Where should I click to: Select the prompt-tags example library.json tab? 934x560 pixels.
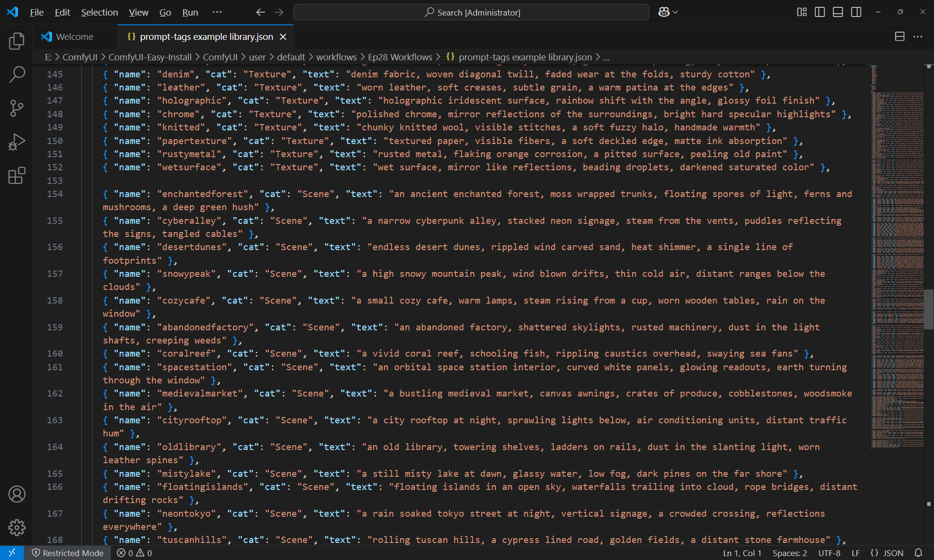click(x=206, y=37)
